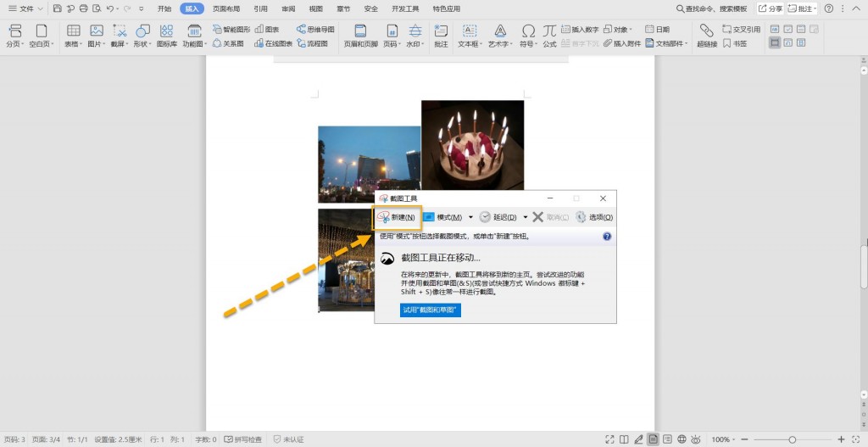The width and height of the screenshot is (868, 447).
Task: Switch to the 开始 tab
Action: [x=164, y=8]
